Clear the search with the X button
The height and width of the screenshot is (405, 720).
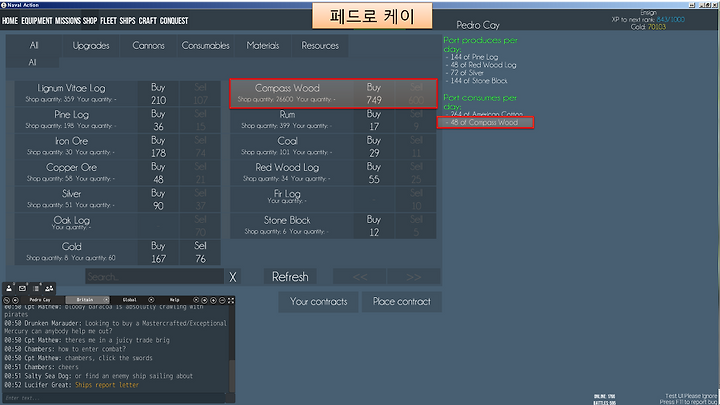coord(233,277)
